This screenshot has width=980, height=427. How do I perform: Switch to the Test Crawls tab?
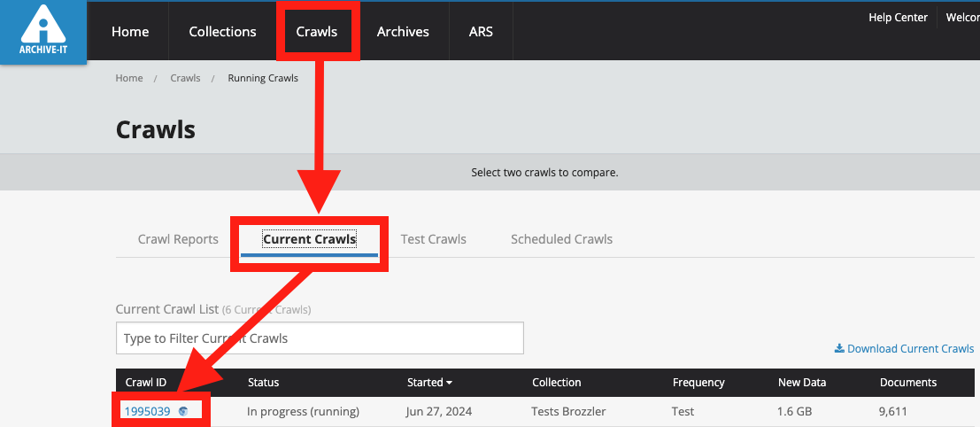(433, 239)
